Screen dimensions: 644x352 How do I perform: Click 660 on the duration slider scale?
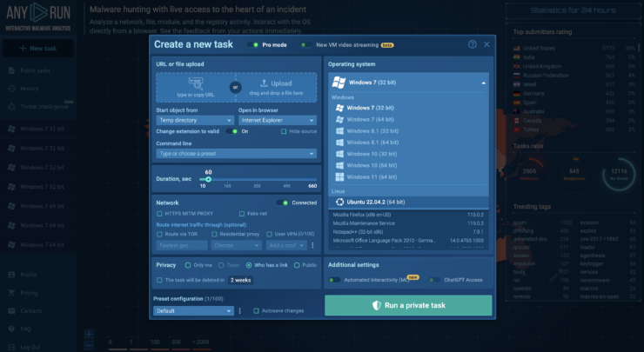[x=312, y=186]
